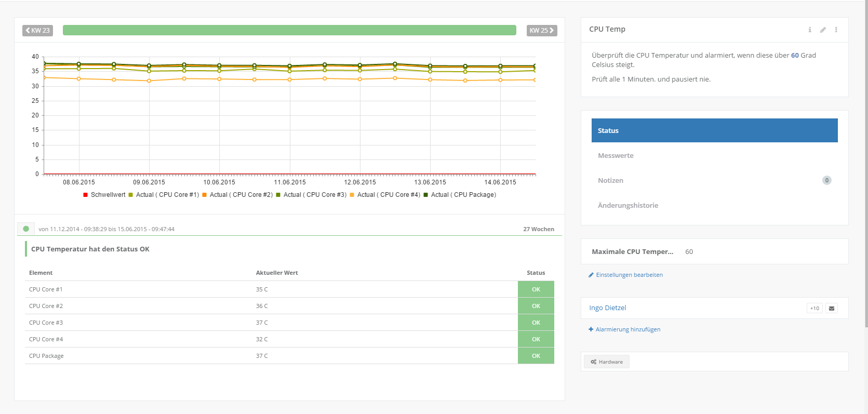
Task: Click the Notizen count badge
Action: (x=826, y=180)
